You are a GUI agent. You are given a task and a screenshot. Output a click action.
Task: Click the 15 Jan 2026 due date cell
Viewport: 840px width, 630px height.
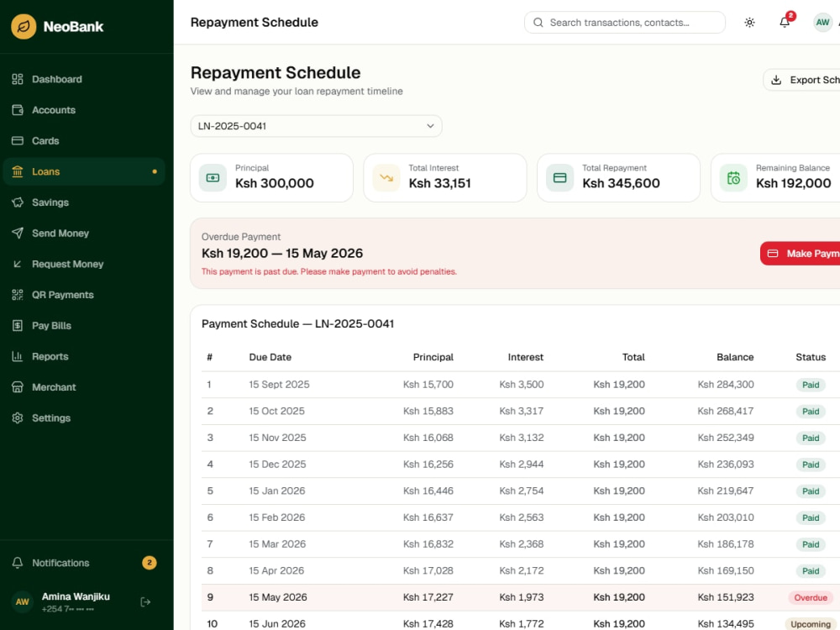[x=277, y=491]
